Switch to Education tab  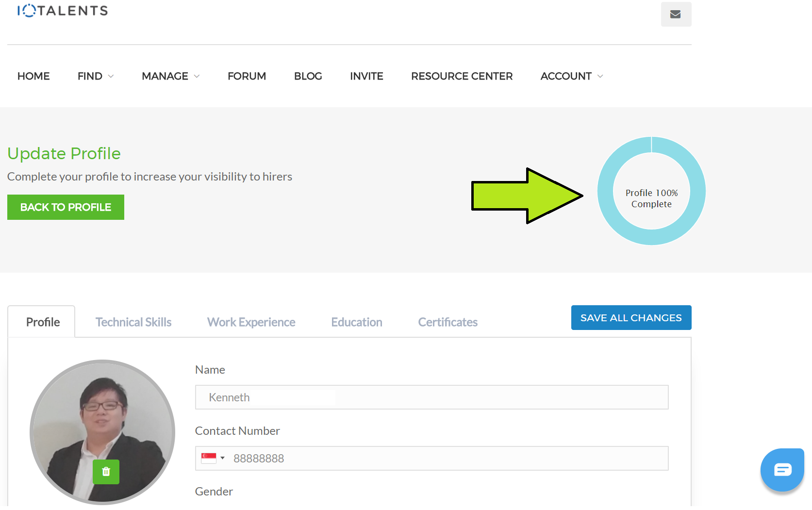(357, 322)
